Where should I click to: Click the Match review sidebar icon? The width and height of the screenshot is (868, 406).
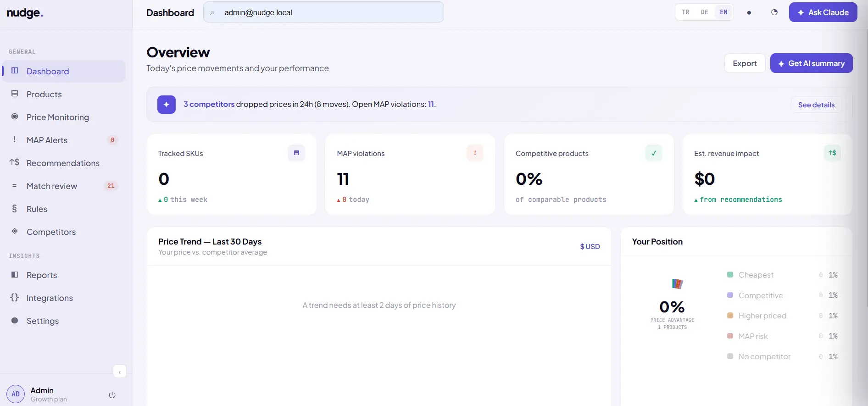point(15,186)
